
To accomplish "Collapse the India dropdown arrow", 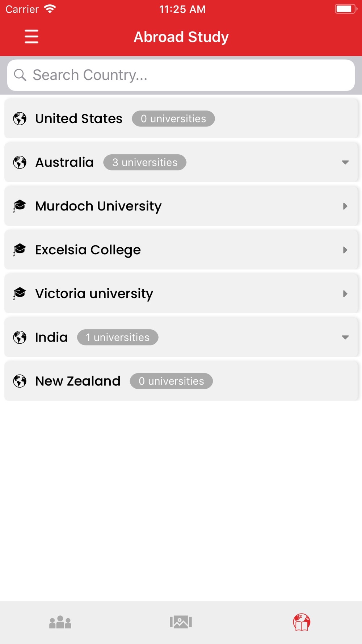I will click(345, 337).
